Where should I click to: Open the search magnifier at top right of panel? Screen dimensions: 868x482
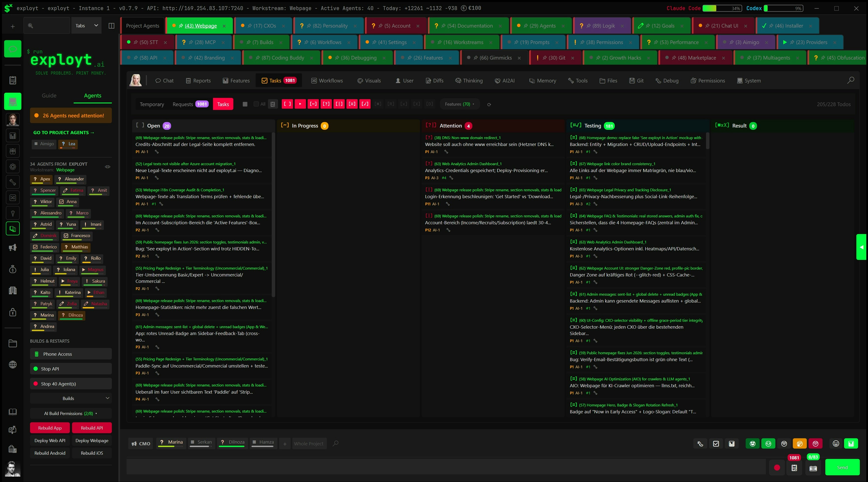851,80
